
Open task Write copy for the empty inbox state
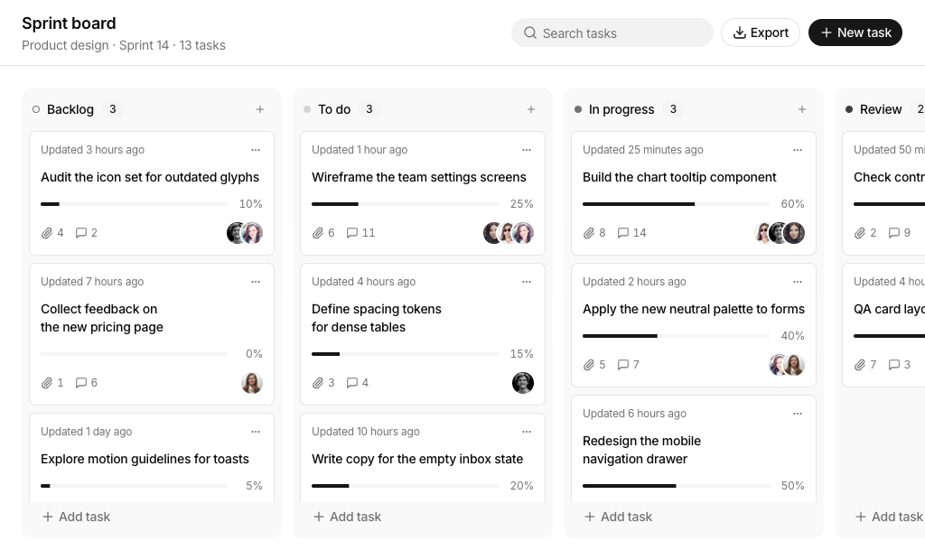point(417,459)
